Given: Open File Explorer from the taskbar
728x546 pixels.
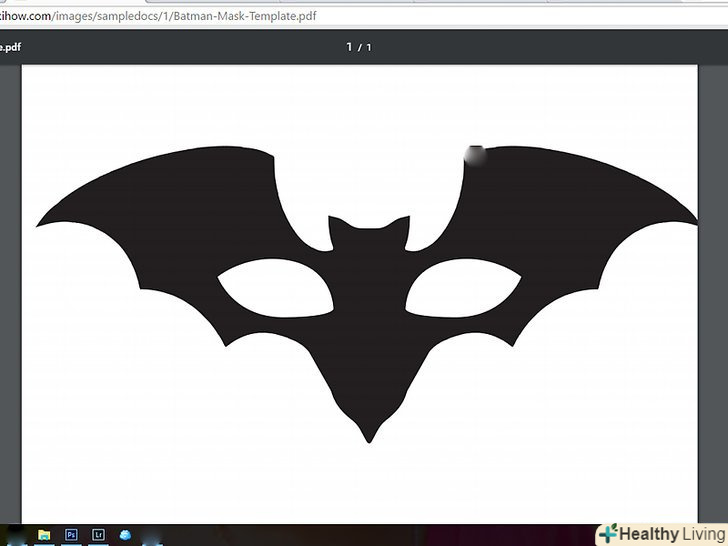Looking at the screenshot, I should tap(44, 535).
